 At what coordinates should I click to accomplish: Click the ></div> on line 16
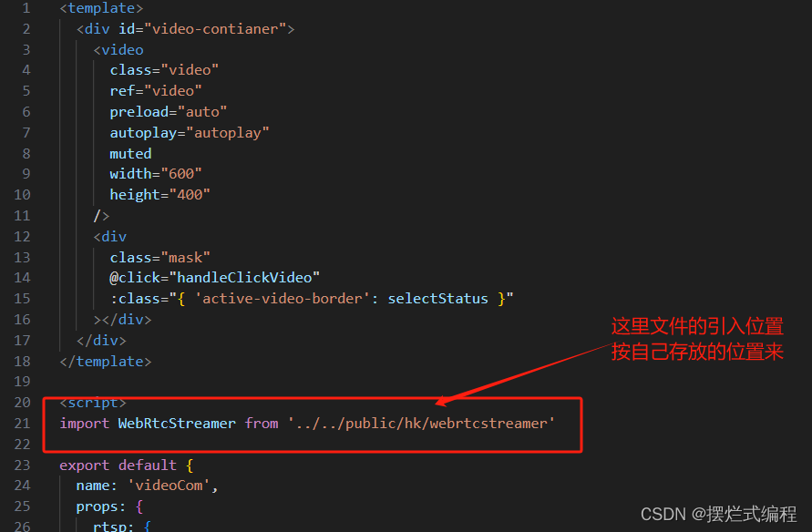click(x=123, y=320)
